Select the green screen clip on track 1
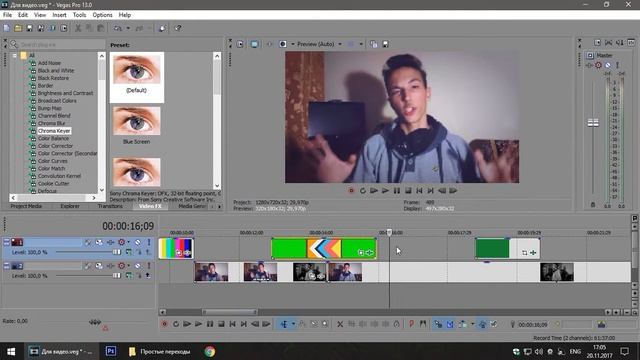 [324, 249]
